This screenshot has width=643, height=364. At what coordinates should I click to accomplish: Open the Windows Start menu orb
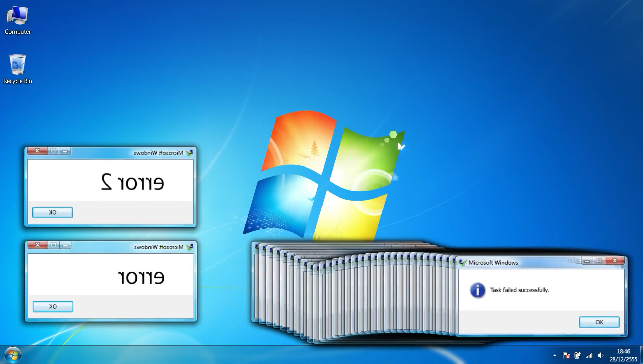click(13, 355)
